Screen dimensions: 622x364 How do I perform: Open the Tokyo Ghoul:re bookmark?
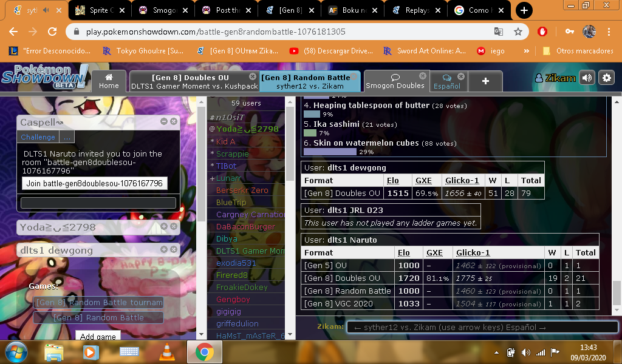click(143, 51)
